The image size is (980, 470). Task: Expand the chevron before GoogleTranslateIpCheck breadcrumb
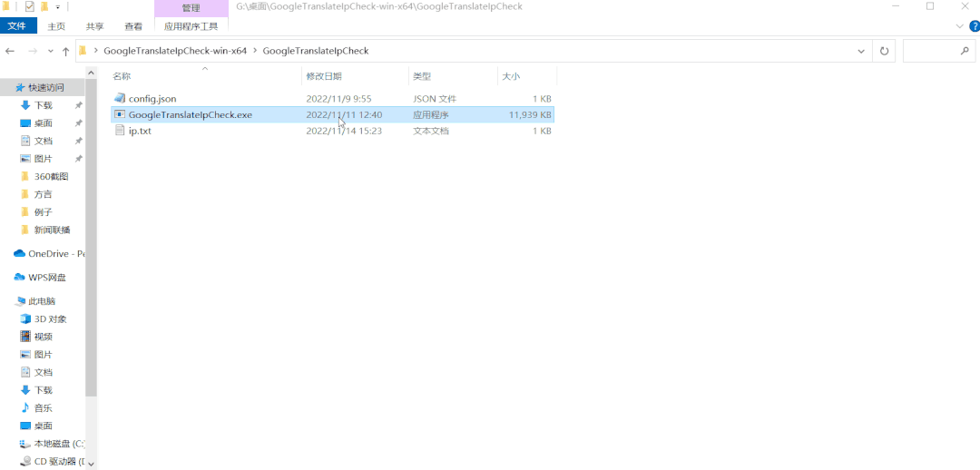(x=255, y=51)
